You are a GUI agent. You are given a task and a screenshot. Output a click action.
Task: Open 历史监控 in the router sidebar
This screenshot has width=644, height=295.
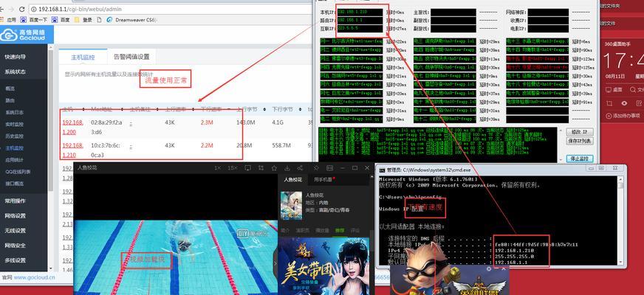(14, 136)
